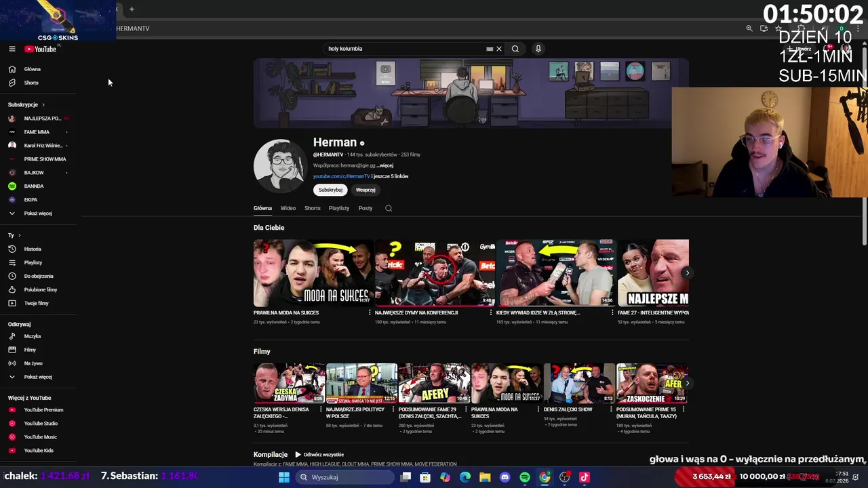Show next videos in Dla Ciebie
The image size is (868, 488).
pyautogui.click(x=687, y=273)
